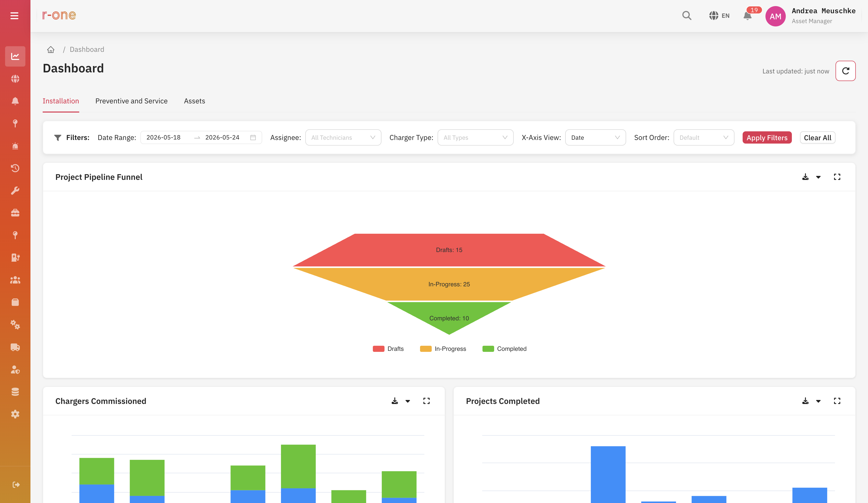Screen dimensions: 868x503
Task: Click the Dashboard breadcrumb link
Action: [x=87, y=49]
